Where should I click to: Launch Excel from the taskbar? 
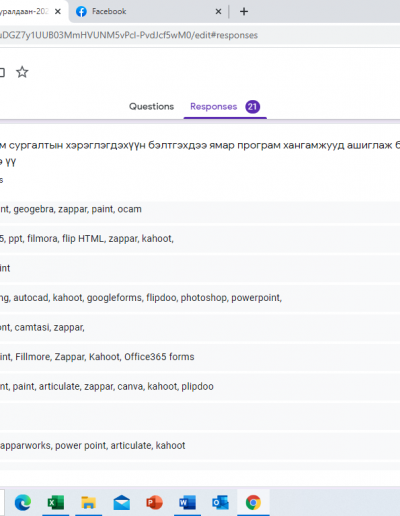(56, 503)
